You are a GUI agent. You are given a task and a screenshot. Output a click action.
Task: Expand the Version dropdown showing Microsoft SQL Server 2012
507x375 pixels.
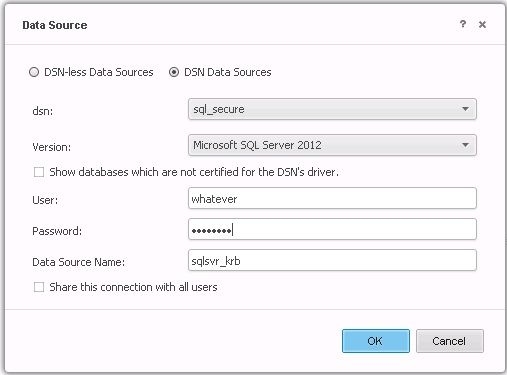(332, 145)
